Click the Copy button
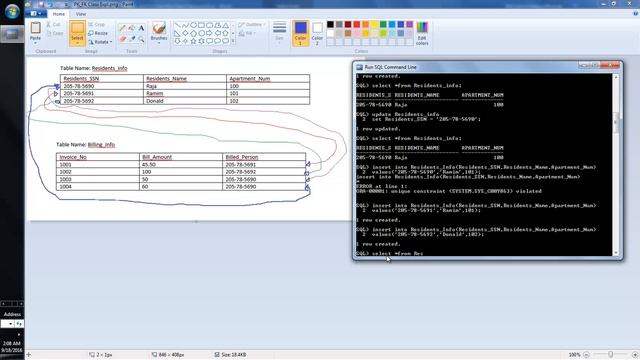 (55, 33)
